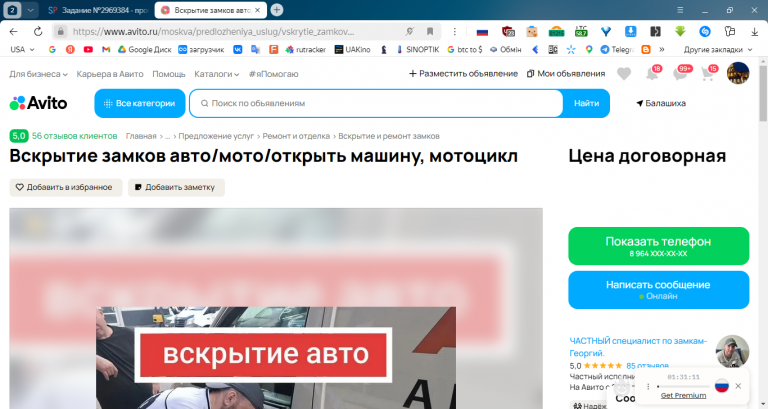Screen dimensions: 768x409
Task: Open YouTube bookmark
Action: click(88, 49)
